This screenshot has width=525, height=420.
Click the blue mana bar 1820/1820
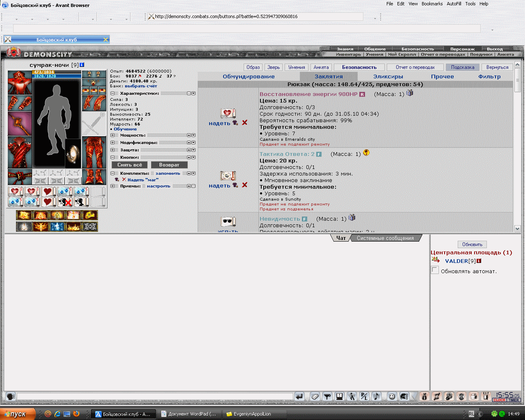[57, 76]
